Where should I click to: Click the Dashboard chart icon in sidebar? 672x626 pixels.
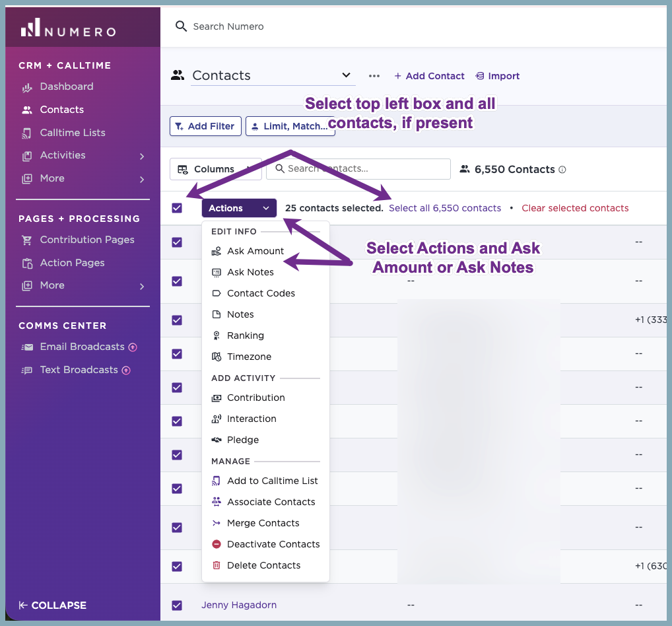[27, 88]
